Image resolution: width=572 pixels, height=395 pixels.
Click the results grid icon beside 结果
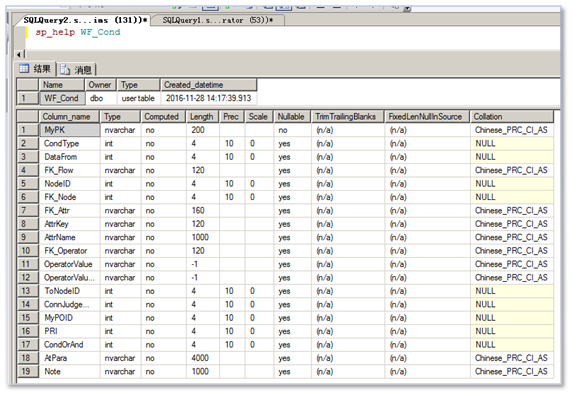(x=24, y=68)
